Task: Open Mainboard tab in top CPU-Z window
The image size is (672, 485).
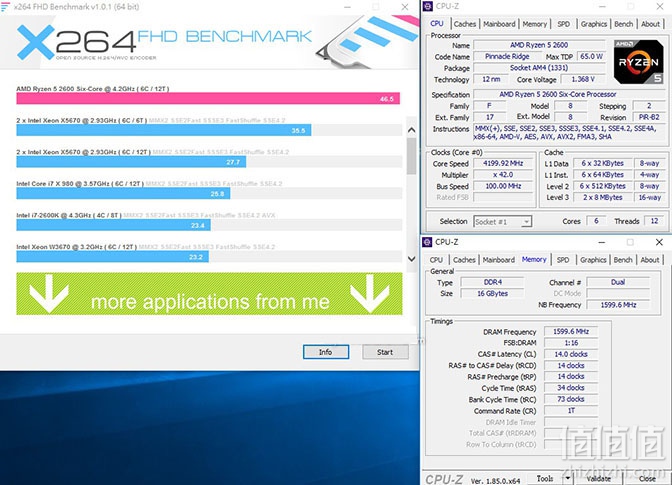Action: [499, 24]
